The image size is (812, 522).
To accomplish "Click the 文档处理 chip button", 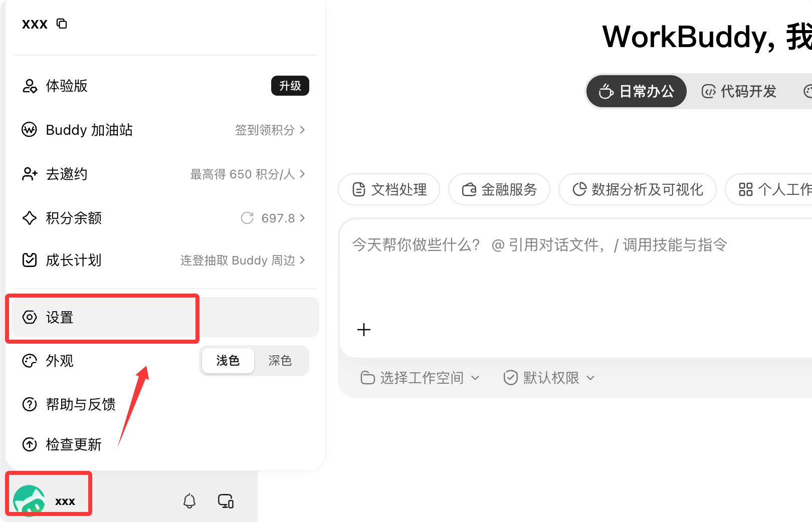I will click(389, 189).
